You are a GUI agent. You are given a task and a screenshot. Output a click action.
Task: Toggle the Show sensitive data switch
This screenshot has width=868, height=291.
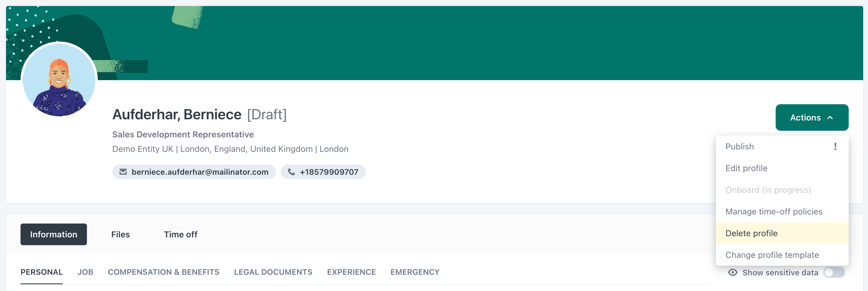pos(834,272)
